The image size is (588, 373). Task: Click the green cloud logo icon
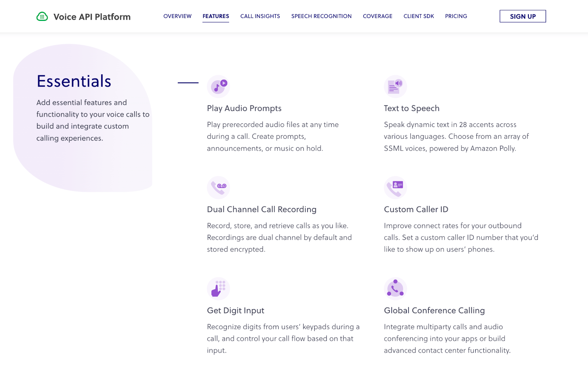(x=42, y=17)
